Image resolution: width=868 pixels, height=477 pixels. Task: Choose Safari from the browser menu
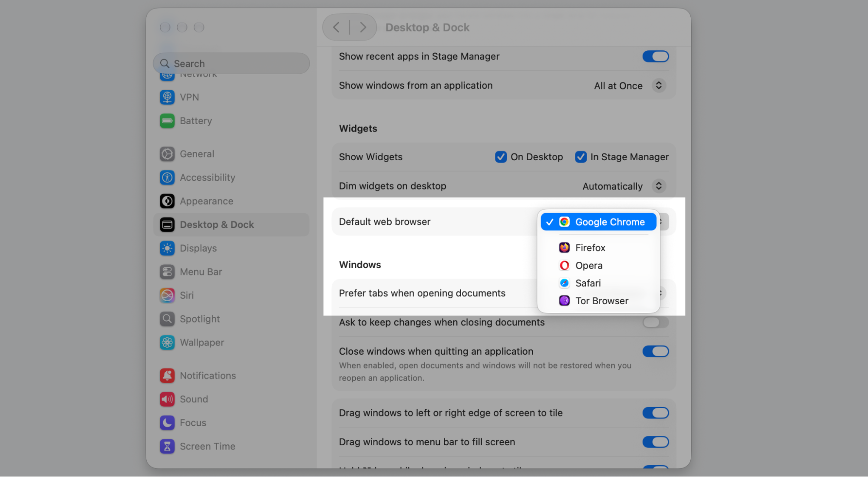click(598, 283)
